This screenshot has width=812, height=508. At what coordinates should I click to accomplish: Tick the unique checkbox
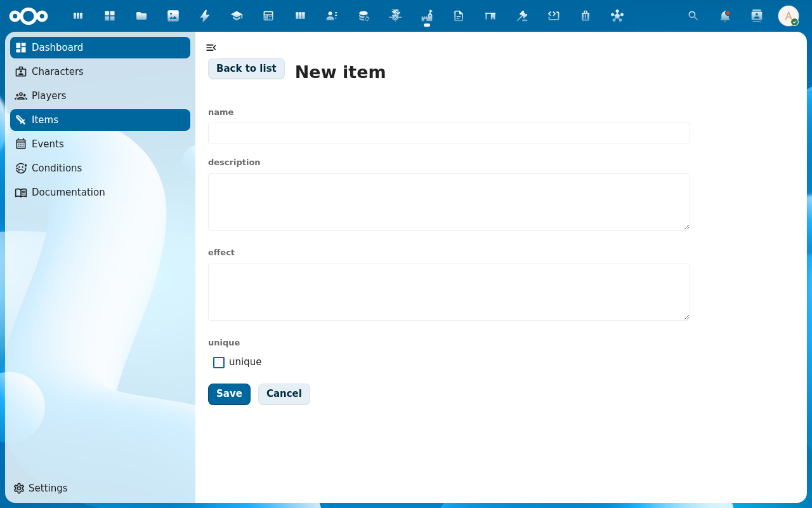(219, 363)
